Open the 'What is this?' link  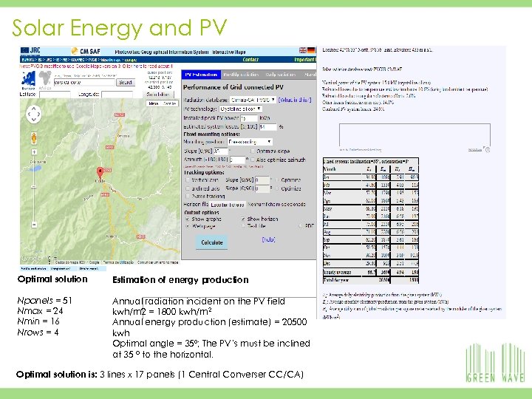click(295, 100)
